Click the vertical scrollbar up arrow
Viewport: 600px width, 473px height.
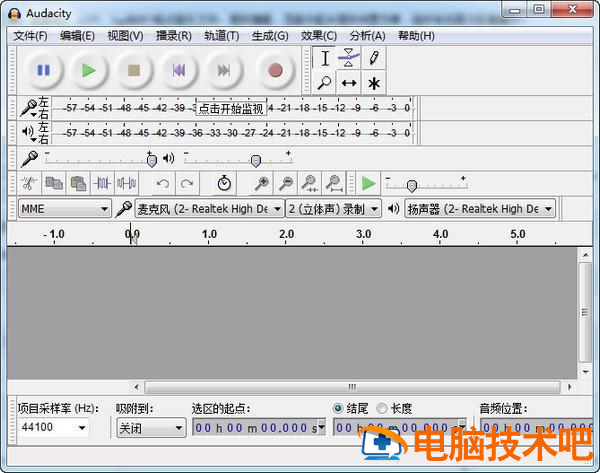point(585,255)
